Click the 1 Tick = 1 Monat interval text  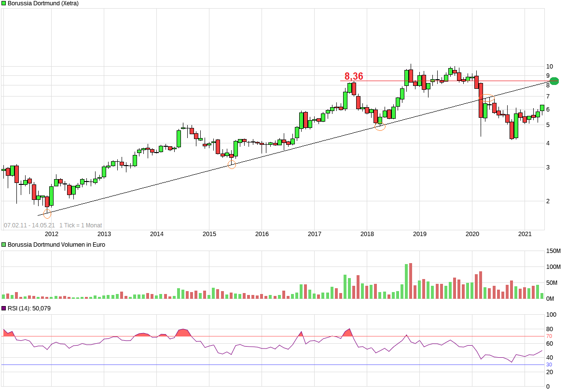(x=81, y=225)
